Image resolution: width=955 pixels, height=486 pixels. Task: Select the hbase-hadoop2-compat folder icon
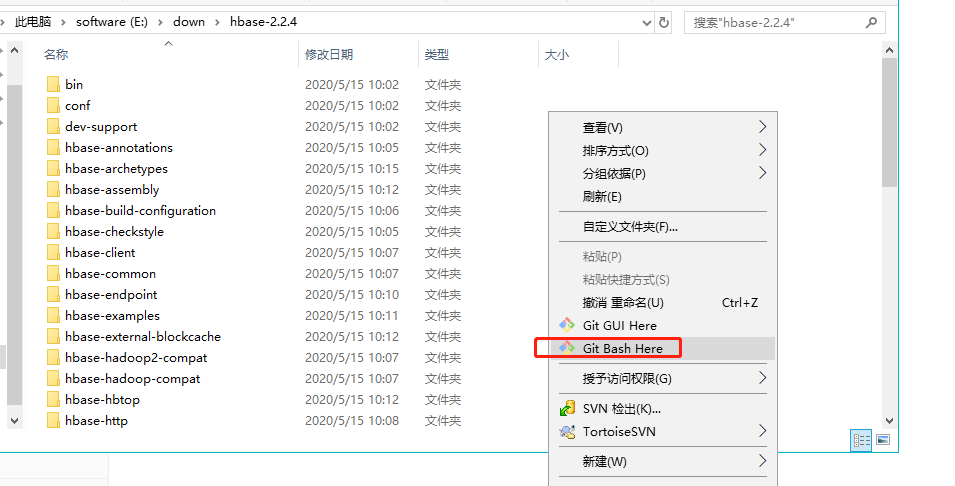tap(53, 357)
